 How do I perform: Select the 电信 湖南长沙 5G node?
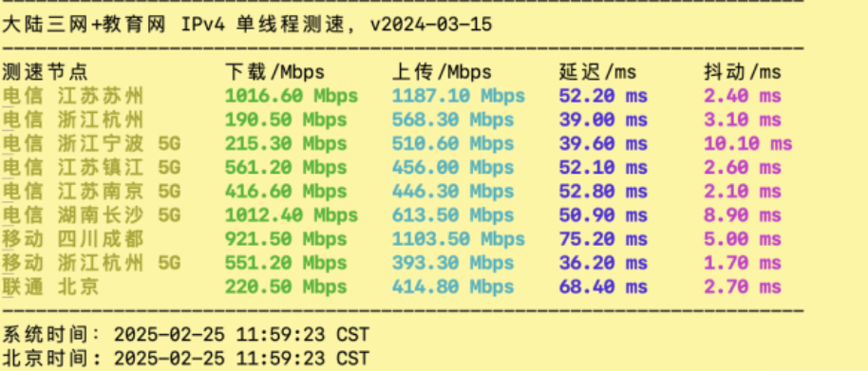click(91, 215)
